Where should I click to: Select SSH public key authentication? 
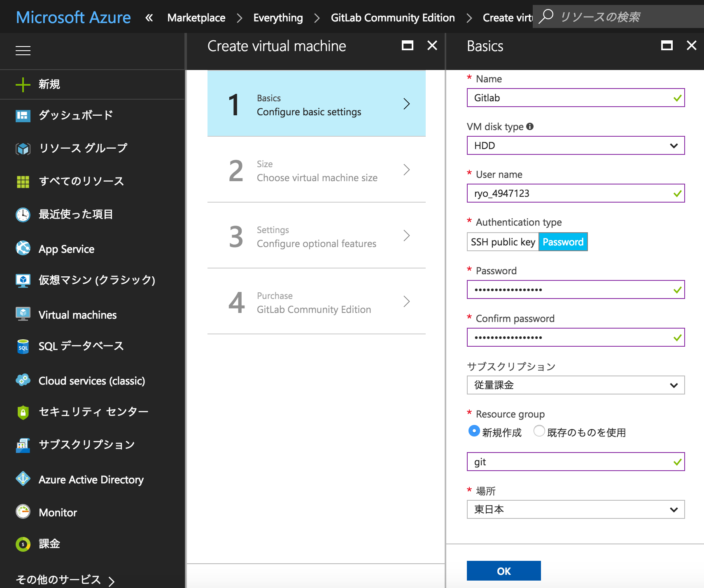pos(503,242)
